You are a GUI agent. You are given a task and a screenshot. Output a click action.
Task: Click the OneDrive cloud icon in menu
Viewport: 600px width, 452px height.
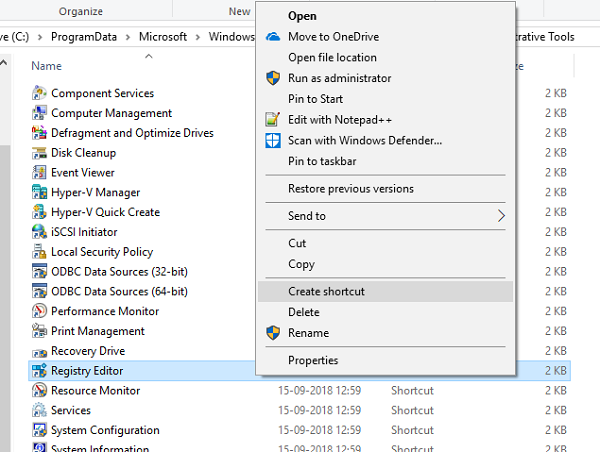pos(273,37)
